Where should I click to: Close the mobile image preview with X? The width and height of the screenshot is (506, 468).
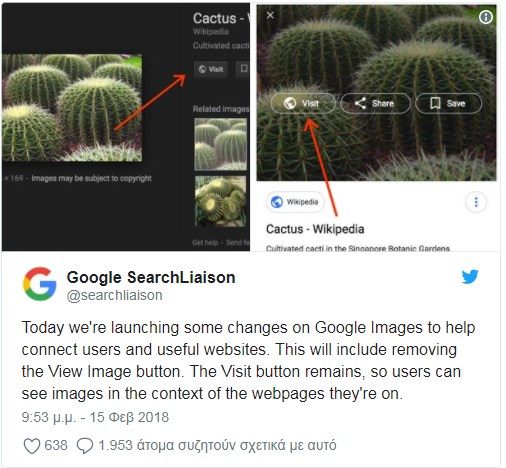(x=270, y=15)
